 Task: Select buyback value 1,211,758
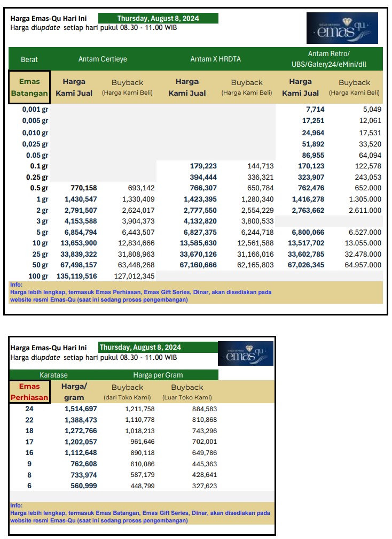click(140, 409)
